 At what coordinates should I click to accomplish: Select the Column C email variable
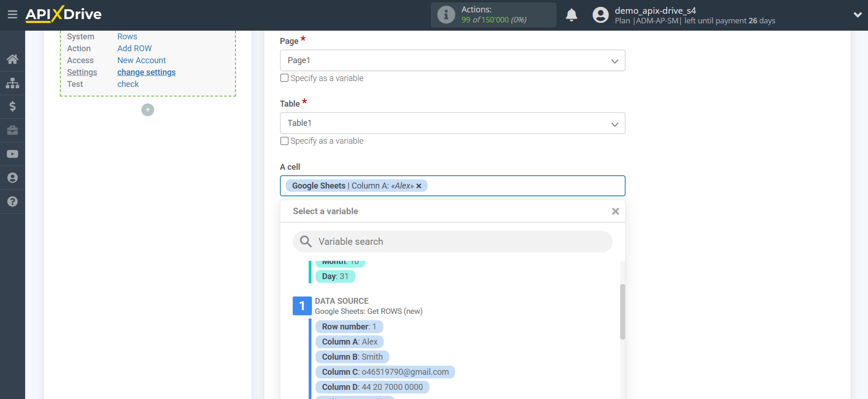[385, 372]
